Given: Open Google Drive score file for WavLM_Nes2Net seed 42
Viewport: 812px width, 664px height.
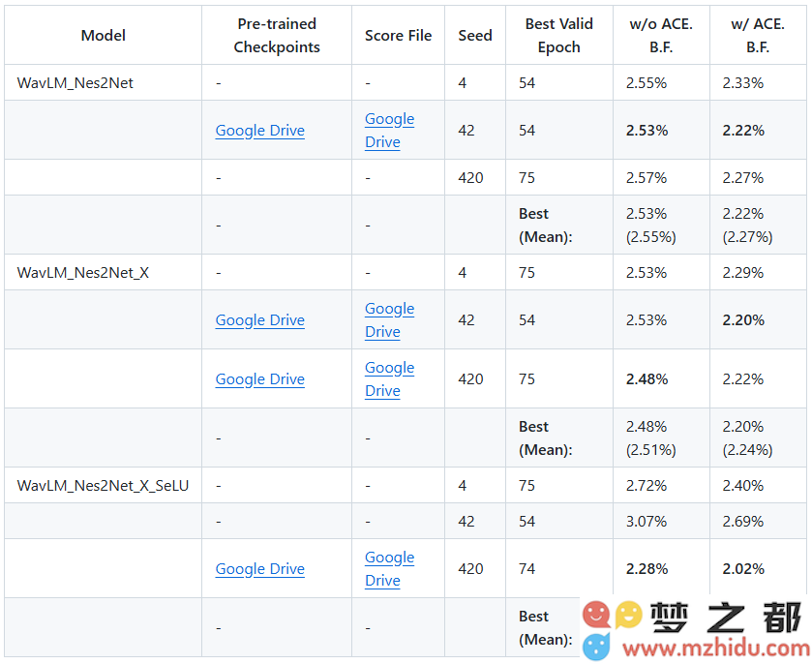Looking at the screenshot, I should click(x=389, y=131).
